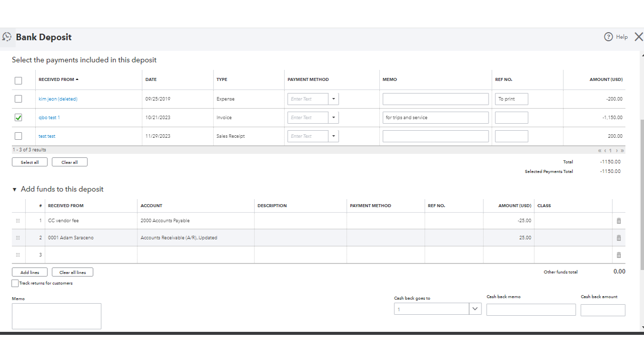Open payment method dropdown for kim jeon row
The width and height of the screenshot is (644, 362).
[333, 99]
